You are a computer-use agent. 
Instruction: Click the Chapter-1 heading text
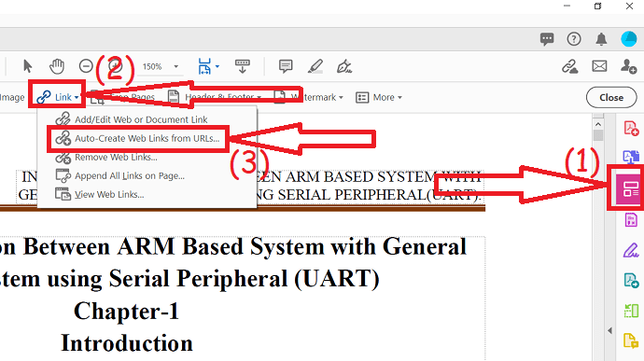(x=127, y=311)
